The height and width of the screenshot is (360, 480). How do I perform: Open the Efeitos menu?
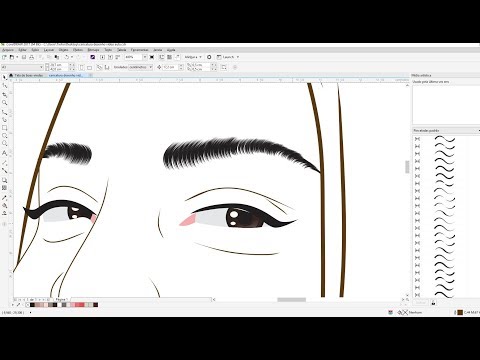78,50
